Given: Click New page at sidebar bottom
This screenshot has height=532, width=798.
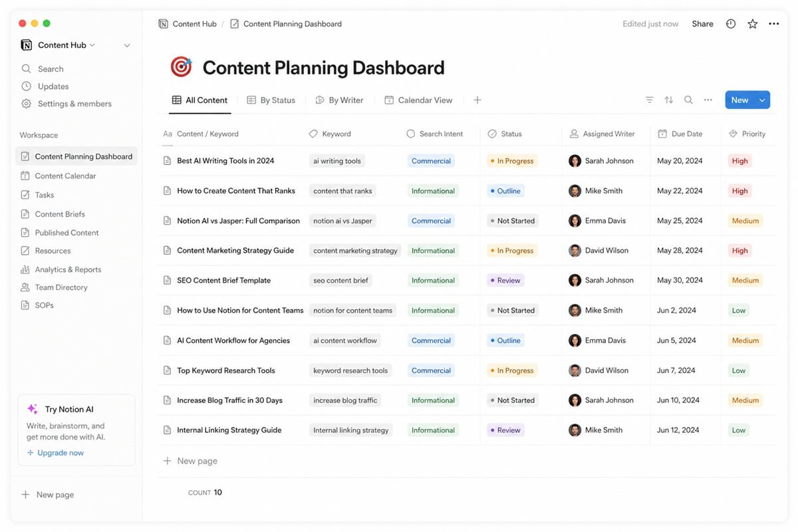Looking at the screenshot, I should coord(48,495).
